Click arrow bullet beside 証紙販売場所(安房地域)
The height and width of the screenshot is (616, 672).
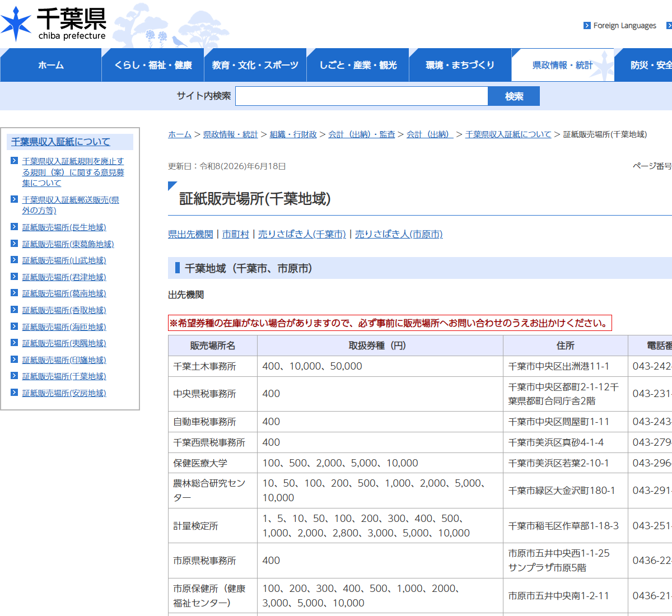[x=15, y=393]
